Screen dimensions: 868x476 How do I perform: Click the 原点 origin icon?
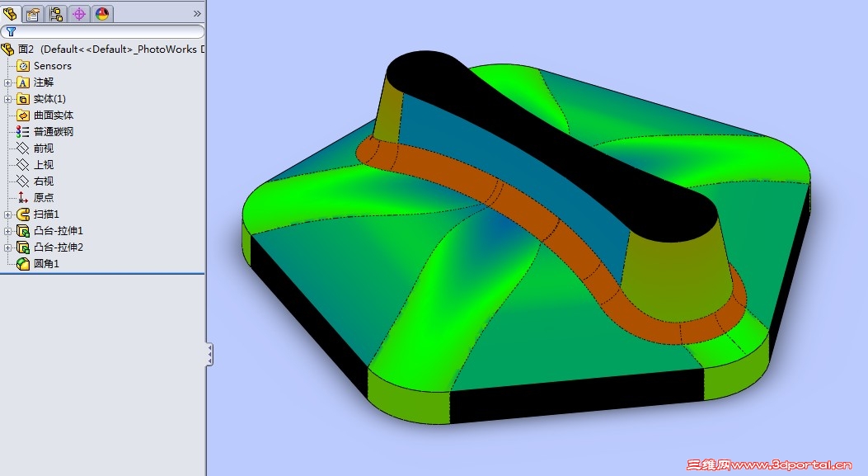(23, 197)
